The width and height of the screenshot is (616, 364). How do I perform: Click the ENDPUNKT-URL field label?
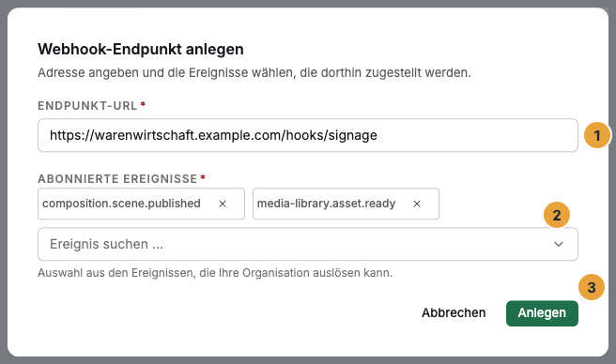click(87, 106)
